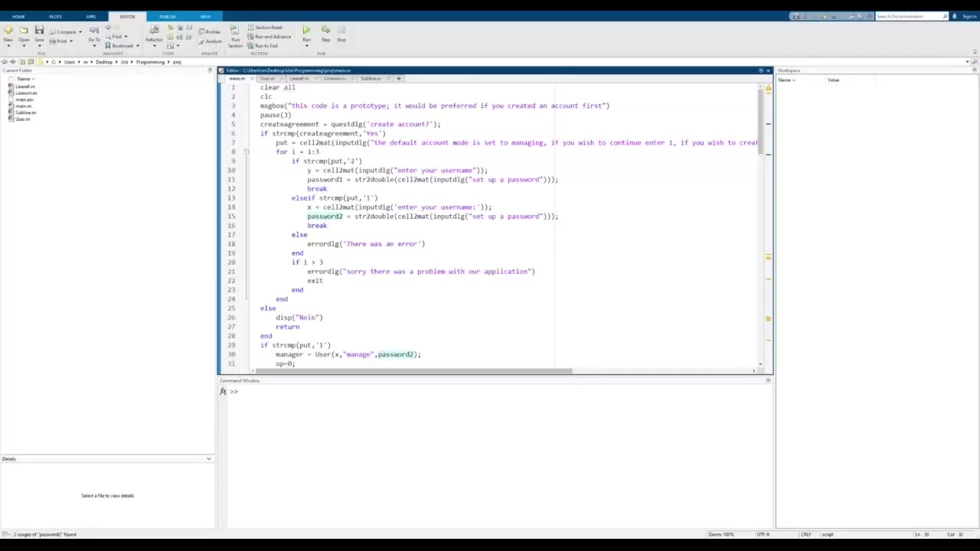
Task: Add a new editor tab with plus button
Action: 398,79
